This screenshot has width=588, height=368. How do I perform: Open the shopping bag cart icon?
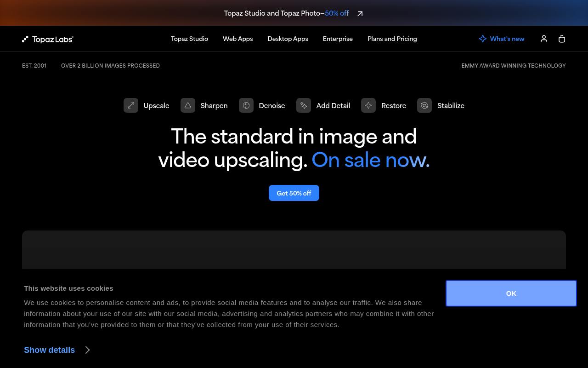click(562, 39)
